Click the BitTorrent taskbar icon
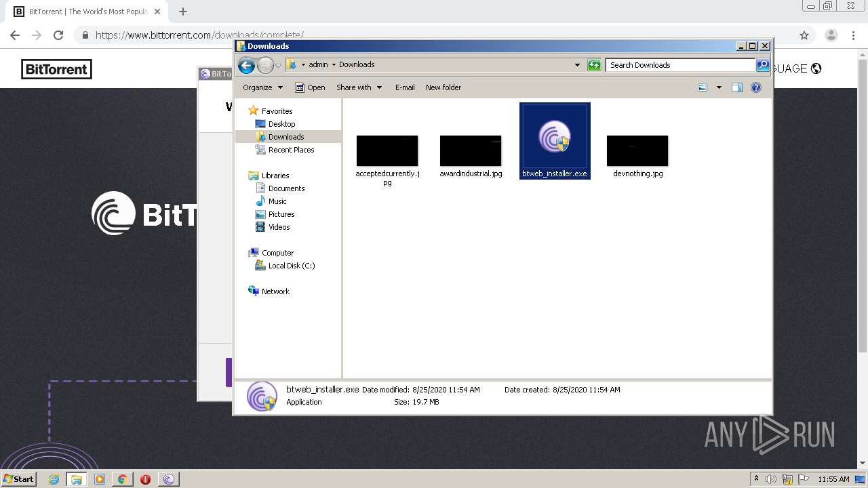This screenshot has width=868, height=488. click(168, 479)
